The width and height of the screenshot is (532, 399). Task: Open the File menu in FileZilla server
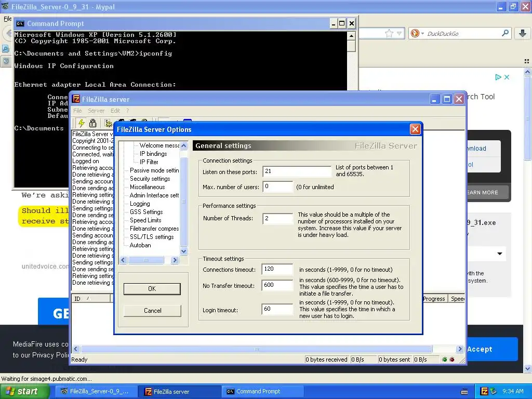[77, 111]
